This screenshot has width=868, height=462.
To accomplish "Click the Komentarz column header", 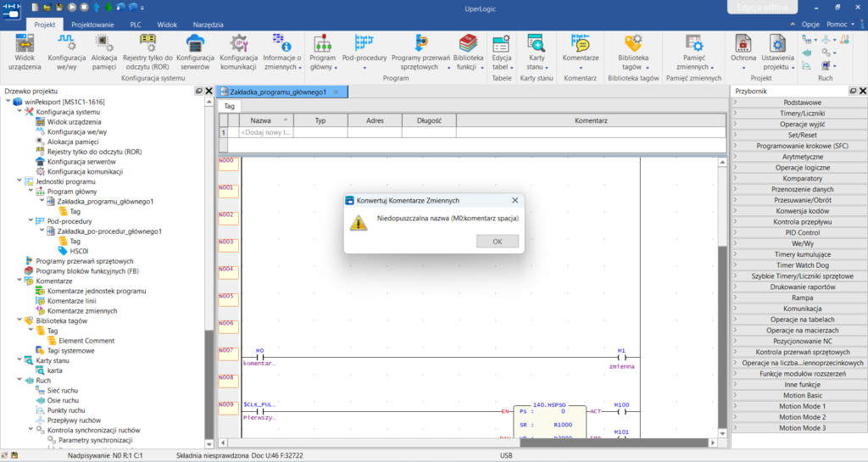I will pos(591,120).
